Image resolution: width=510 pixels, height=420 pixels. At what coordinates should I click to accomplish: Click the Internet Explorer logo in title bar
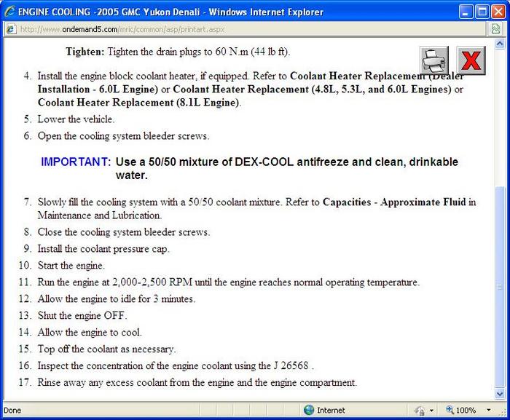pyautogui.click(x=9, y=12)
